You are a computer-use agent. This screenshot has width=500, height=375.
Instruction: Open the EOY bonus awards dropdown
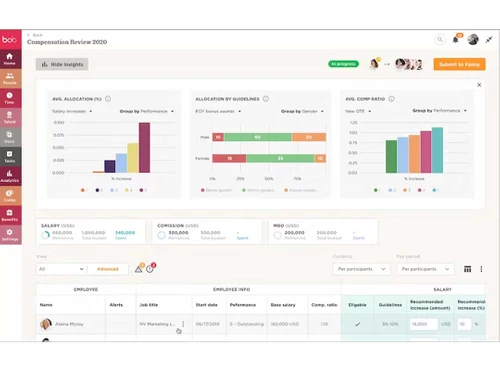[218, 111]
